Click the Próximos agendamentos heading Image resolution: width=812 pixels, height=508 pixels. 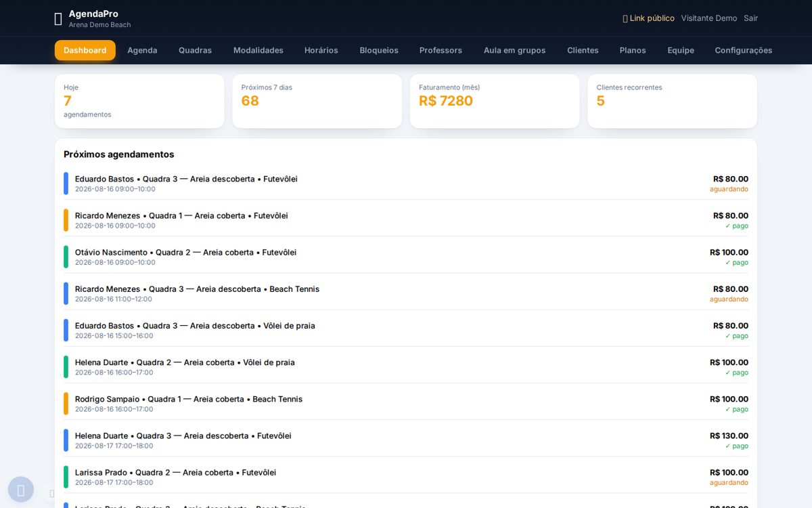tap(119, 154)
